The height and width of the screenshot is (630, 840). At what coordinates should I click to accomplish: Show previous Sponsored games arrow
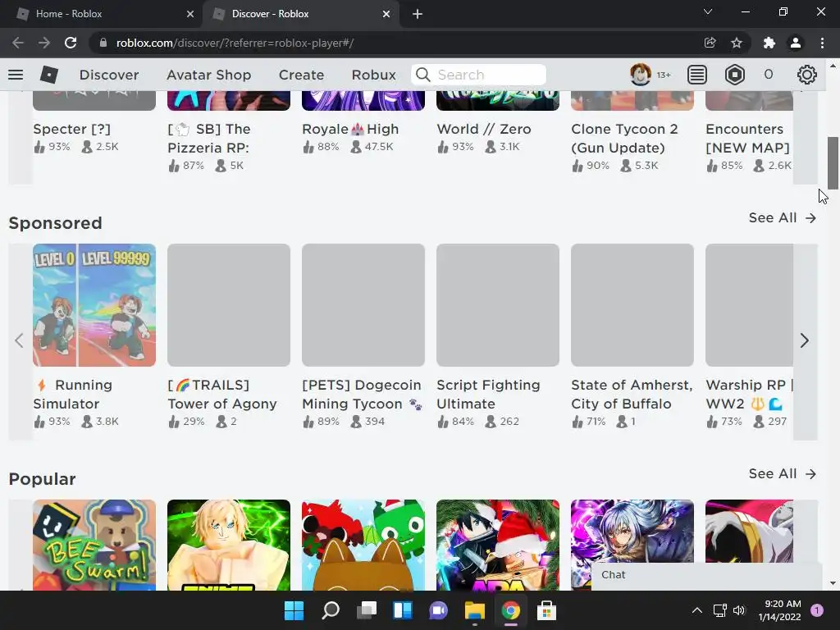(x=20, y=340)
